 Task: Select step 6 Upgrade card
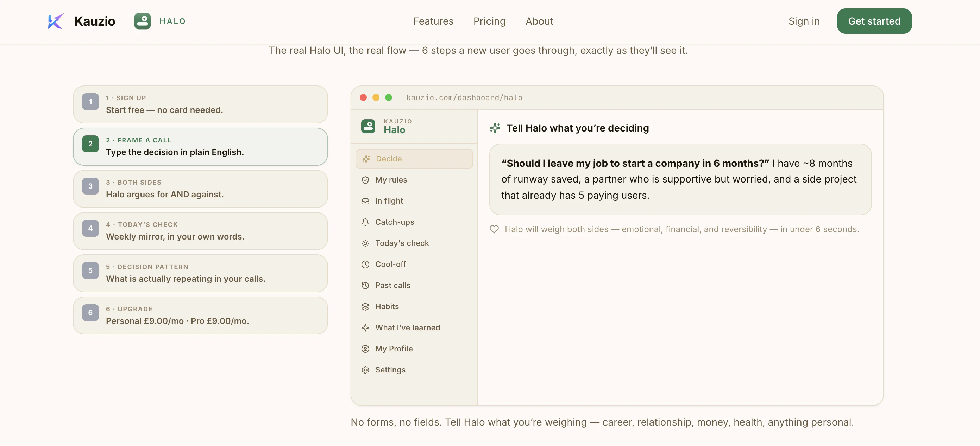click(201, 316)
